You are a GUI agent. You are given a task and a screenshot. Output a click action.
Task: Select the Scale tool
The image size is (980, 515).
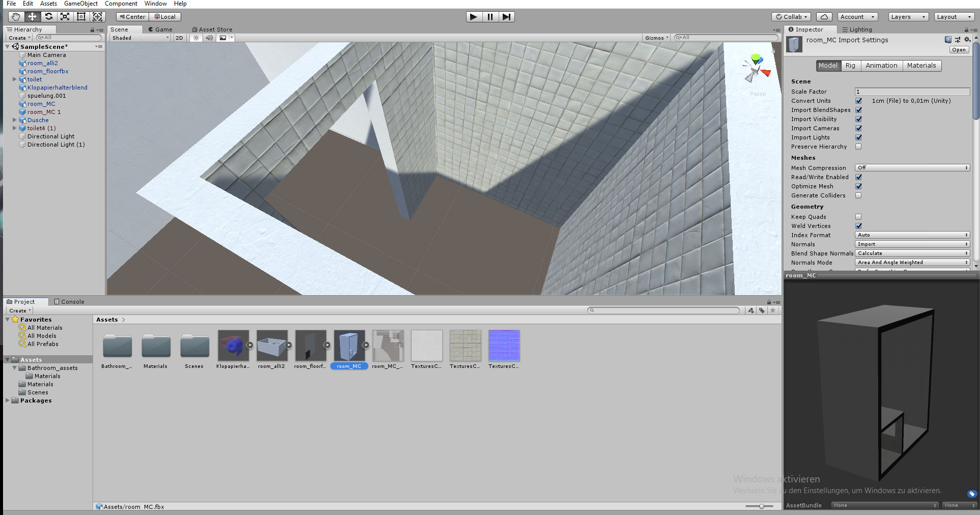[x=65, y=17]
